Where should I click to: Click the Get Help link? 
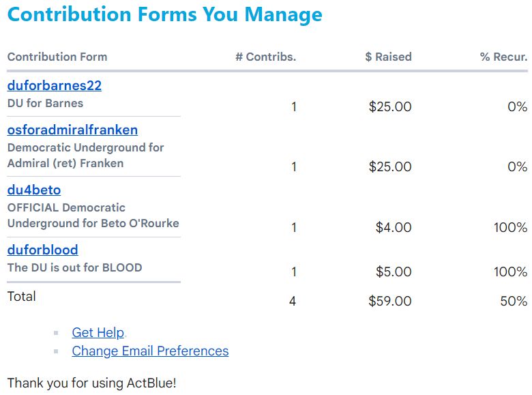pyautogui.click(x=98, y=332)
